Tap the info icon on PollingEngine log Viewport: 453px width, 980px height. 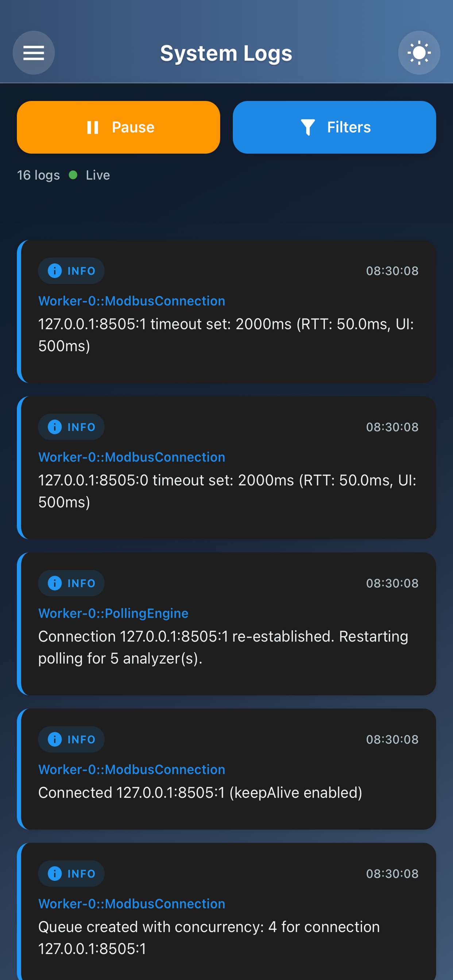(x=55, y=583)
